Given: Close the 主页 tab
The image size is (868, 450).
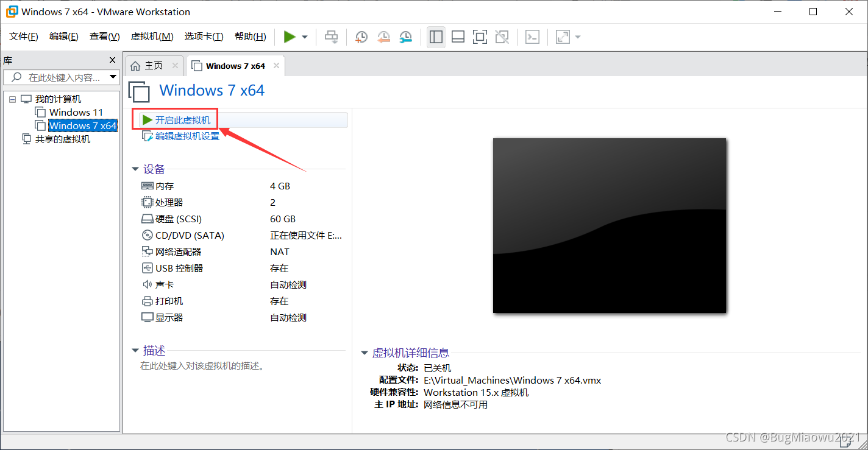Looking at the screenshot, I should (x=175, y=66).
